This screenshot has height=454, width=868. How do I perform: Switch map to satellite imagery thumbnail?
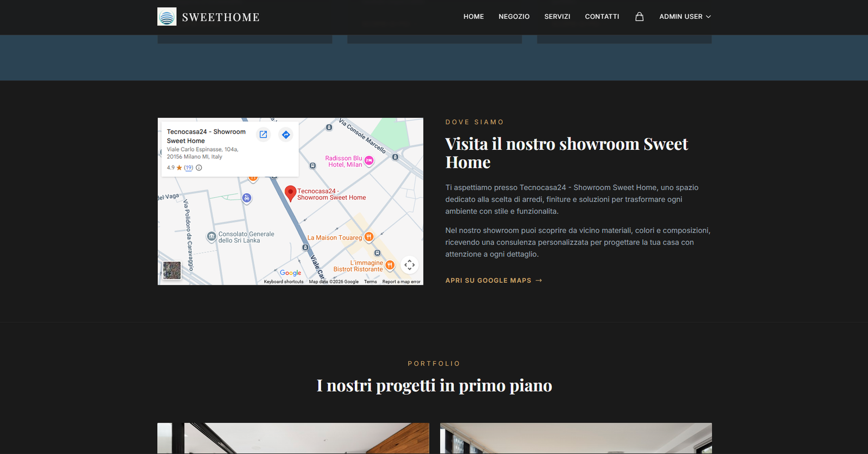coord(172,270)
